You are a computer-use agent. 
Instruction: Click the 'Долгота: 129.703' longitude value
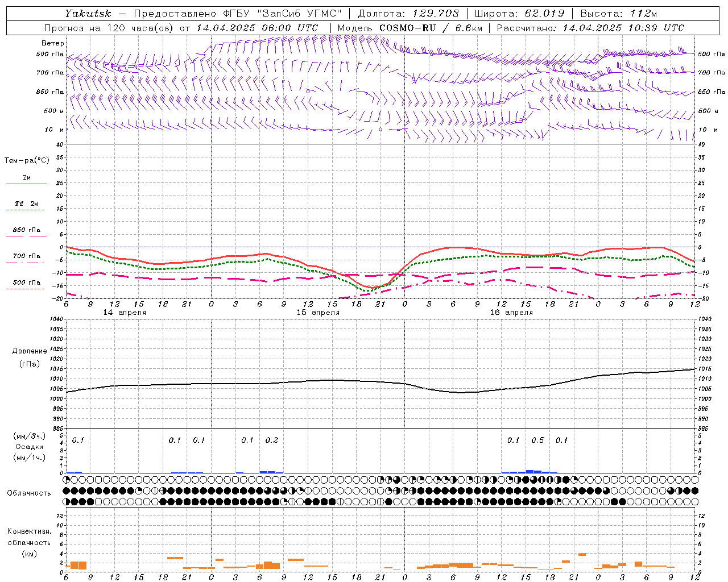pyautogui.click(x=408, y=14)
